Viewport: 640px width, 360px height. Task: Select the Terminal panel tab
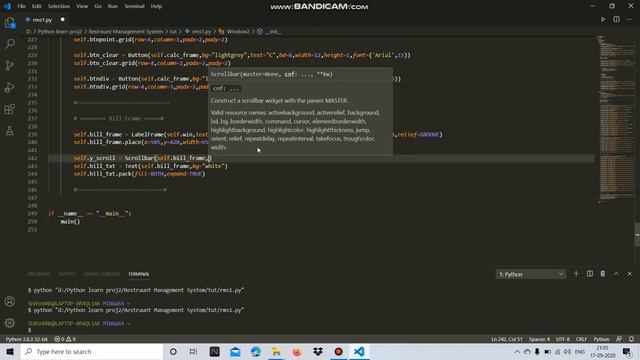click(139, 274)
